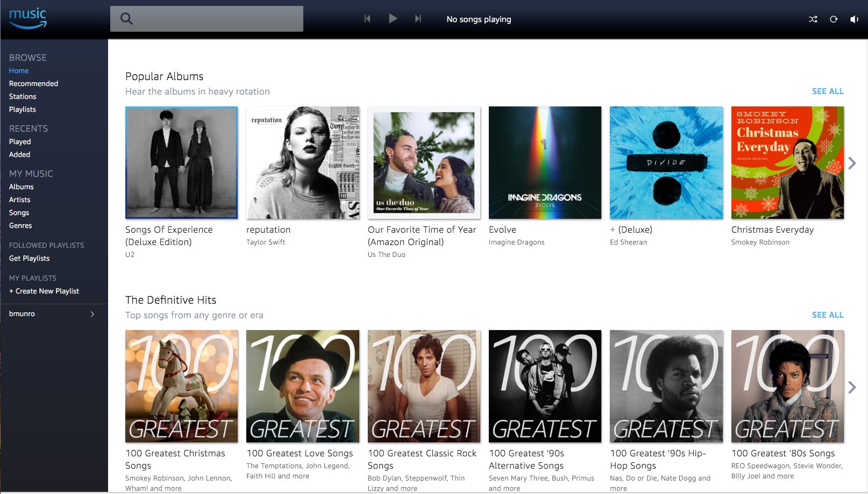868x494 pixels.
Task: Open Playlists under Browse
Action: tap(23, 109)
